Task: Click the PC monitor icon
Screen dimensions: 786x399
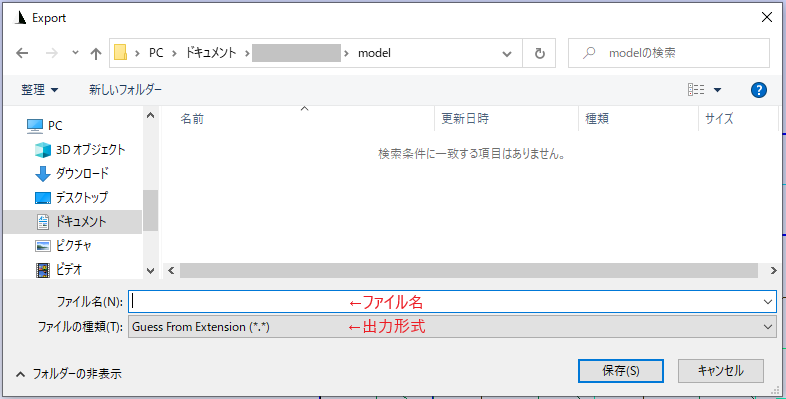Action: point(35,126)
